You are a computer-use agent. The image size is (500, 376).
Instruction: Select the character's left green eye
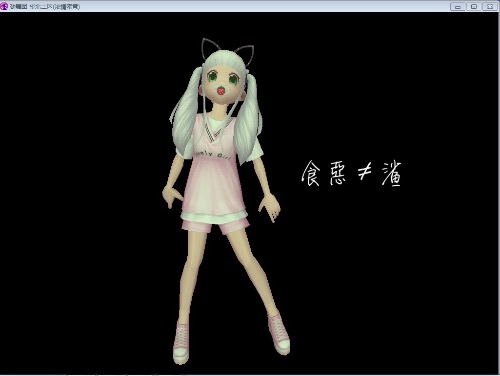(212, 77)
